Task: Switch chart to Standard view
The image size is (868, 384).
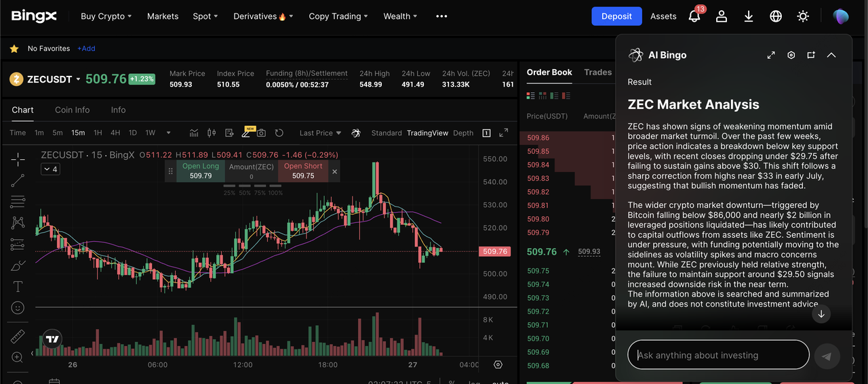Action: point(387,133)
